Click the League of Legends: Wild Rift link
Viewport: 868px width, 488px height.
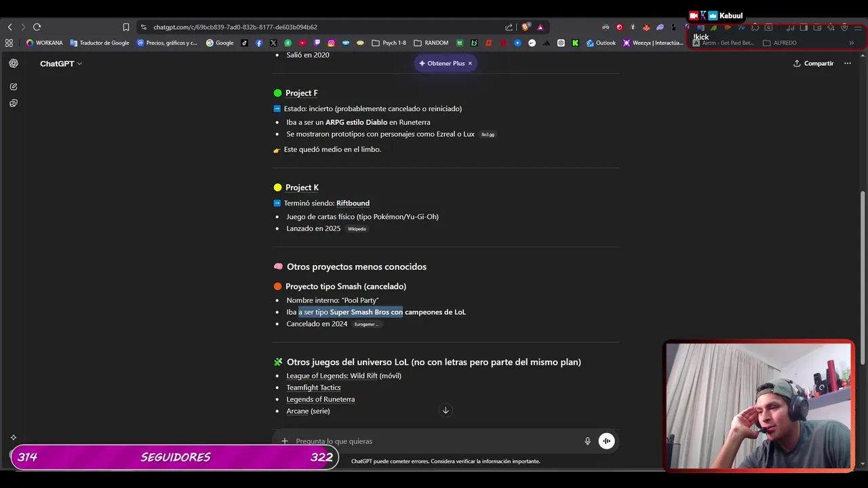(x=332, y=375)
